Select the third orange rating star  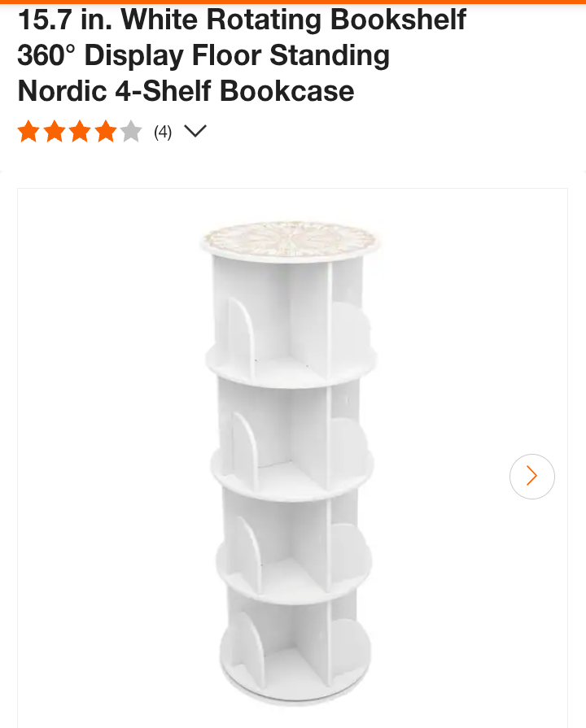pos(81,132)
